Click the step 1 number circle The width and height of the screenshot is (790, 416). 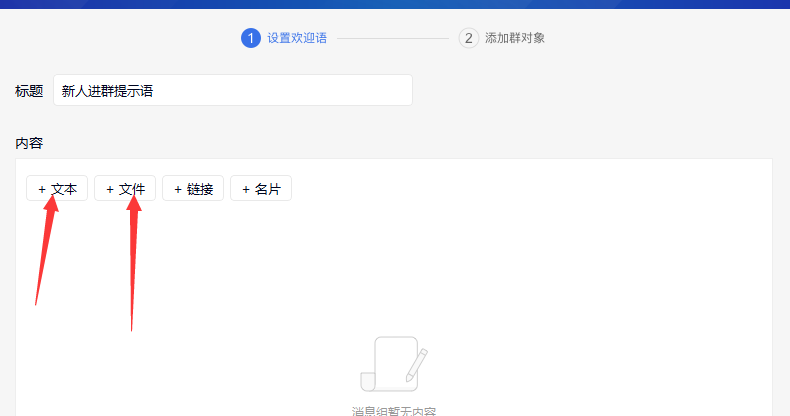(250, 38)
